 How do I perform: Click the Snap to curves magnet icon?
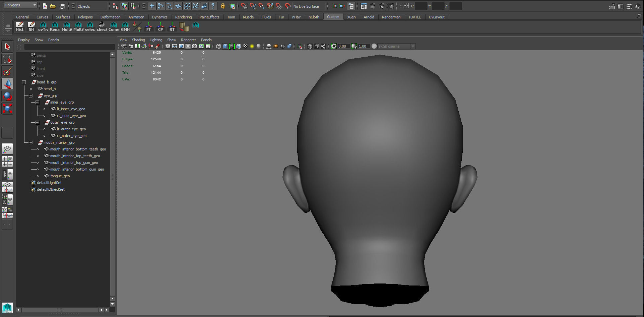(253, 6)
